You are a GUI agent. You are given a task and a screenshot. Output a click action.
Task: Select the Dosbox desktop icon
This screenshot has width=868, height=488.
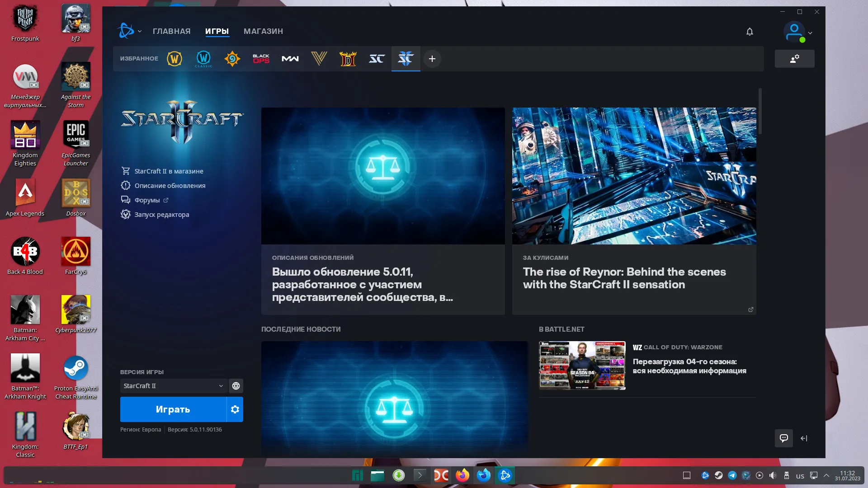[x=75, y=198]
